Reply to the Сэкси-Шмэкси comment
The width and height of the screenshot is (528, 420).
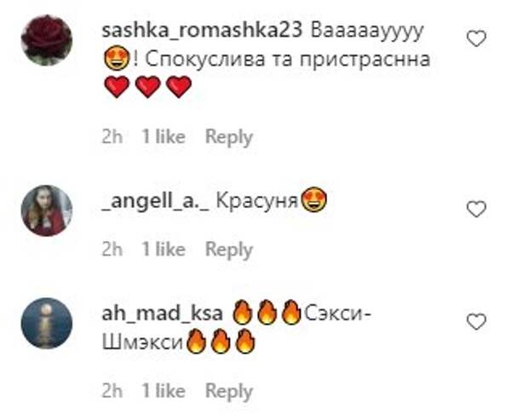[229, 391]
